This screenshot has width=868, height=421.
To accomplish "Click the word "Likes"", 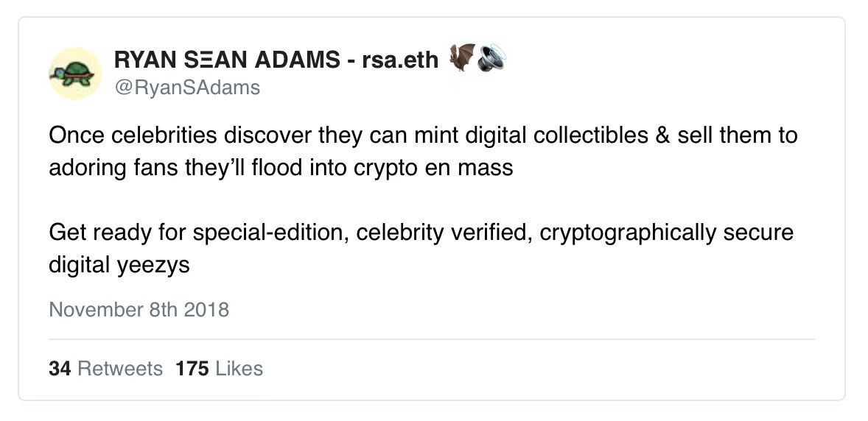I will click(240, 368).
